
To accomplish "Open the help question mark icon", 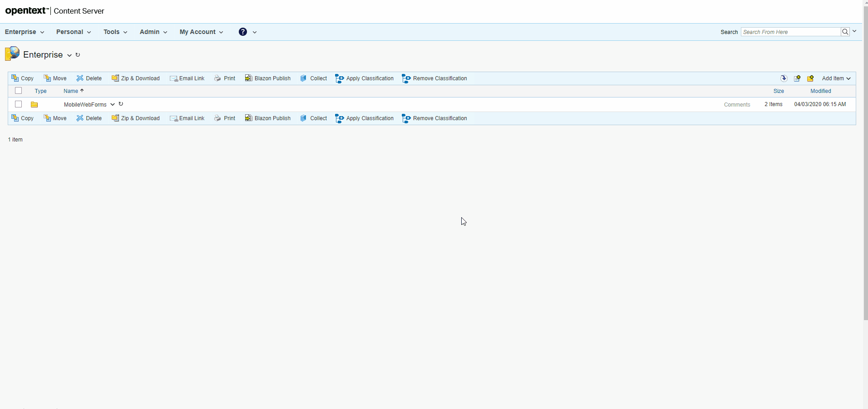I will pos(243,32).
